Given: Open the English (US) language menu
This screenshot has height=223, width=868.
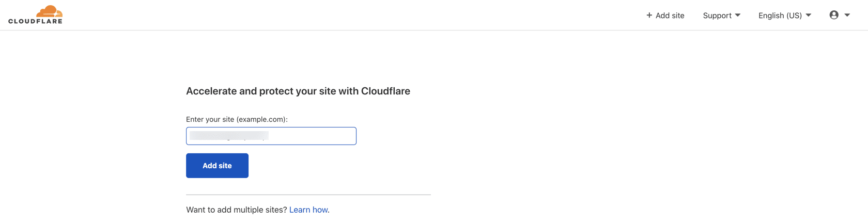Looking at the screenshot, I should (x=780, y=15).
